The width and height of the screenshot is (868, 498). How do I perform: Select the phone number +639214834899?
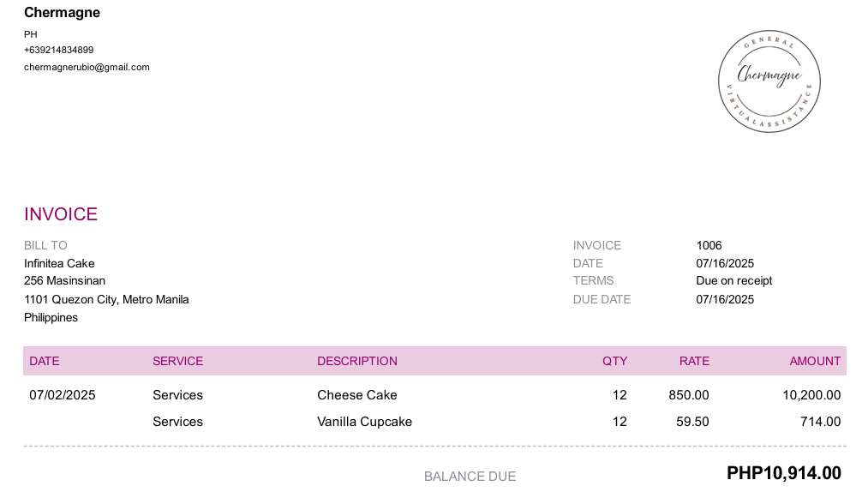point(58,50)
